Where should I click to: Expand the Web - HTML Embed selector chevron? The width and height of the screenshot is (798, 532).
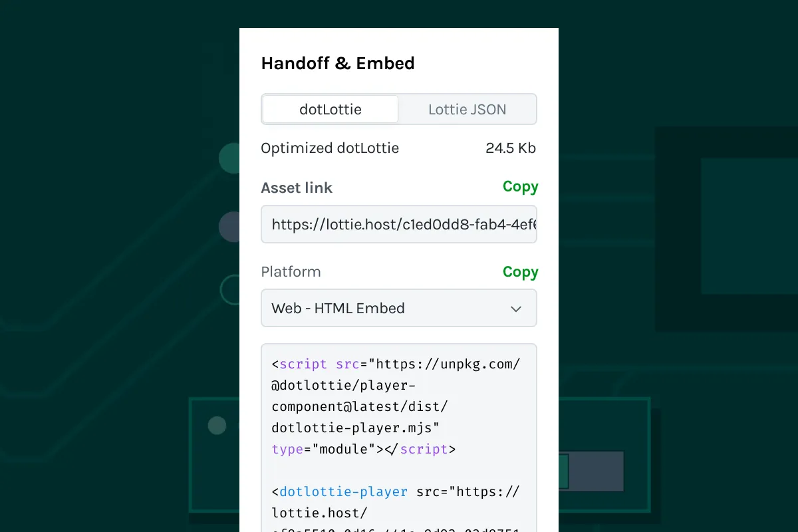tap(515, 309)
